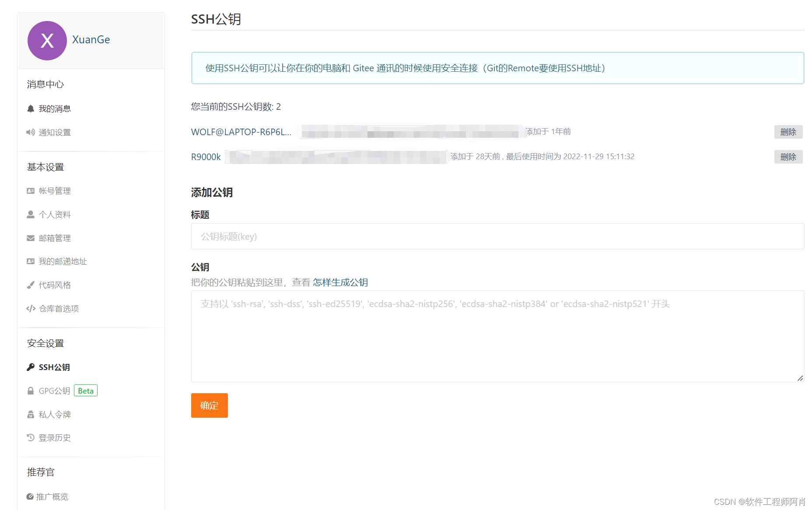This screenshot has width=812, height=510.
Task: Switch to 我的邮递地址 settings
Action: [x=62, y=261]
